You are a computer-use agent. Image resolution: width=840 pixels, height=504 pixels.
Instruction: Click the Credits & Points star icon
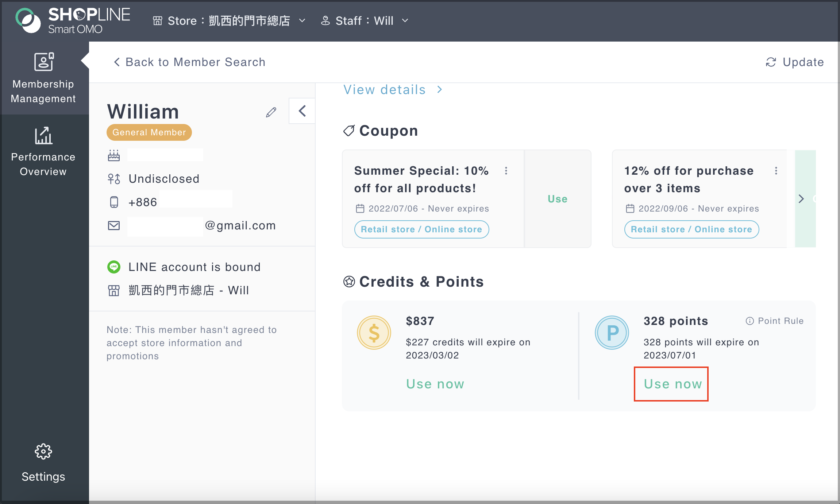pyautogui.click(x=349, y=282)
